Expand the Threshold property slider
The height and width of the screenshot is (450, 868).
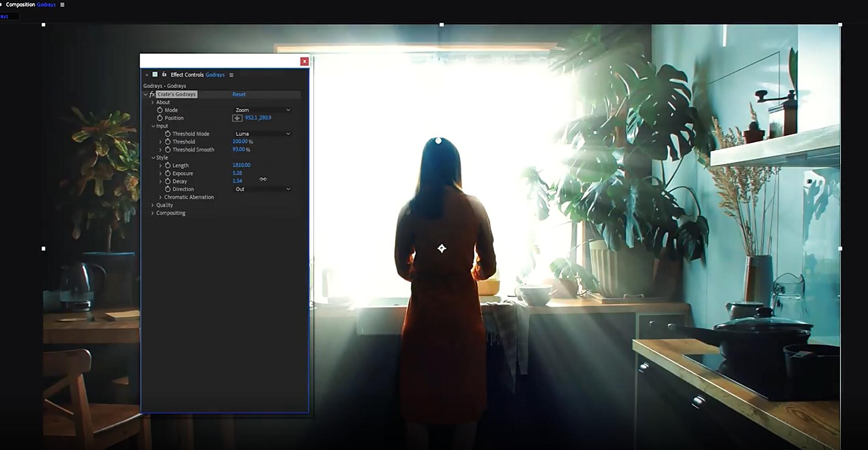(x=161, y=142)
